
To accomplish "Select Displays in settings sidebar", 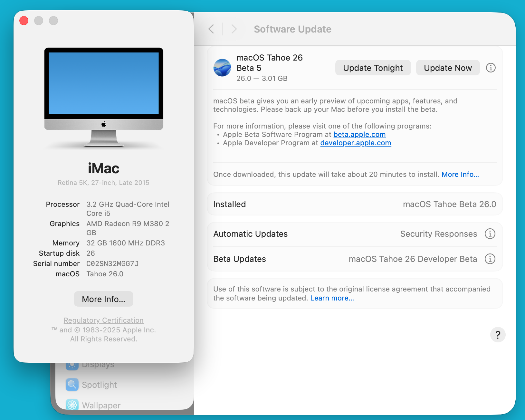I will 98,365.
